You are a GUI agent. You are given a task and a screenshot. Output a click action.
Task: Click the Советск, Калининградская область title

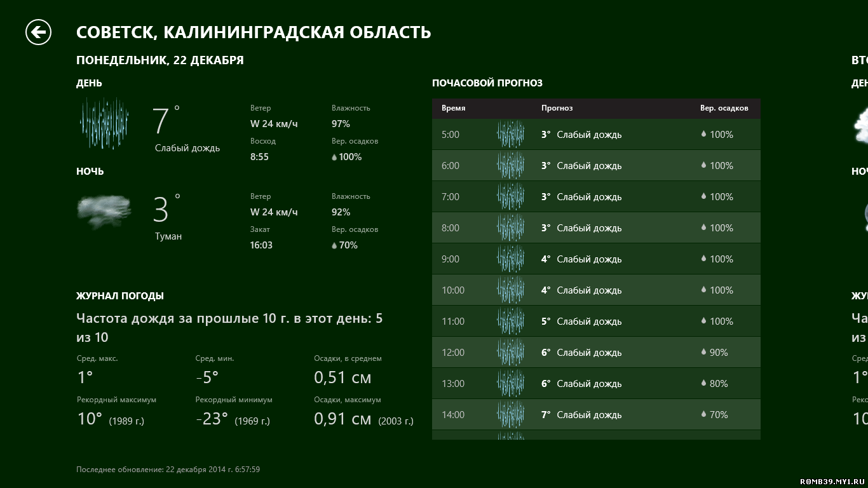[x=254, y=32]
